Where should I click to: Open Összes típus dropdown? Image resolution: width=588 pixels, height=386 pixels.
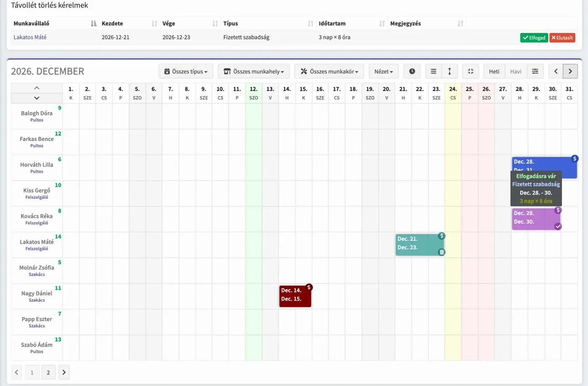tap(186, 71)
